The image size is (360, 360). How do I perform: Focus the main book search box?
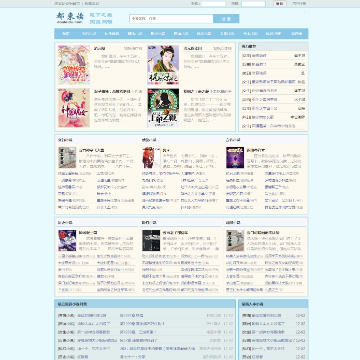171,19
